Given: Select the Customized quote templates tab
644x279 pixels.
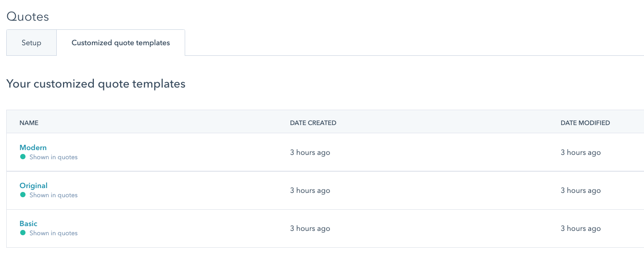Looking at the screenshot, I should pos(121,43).
